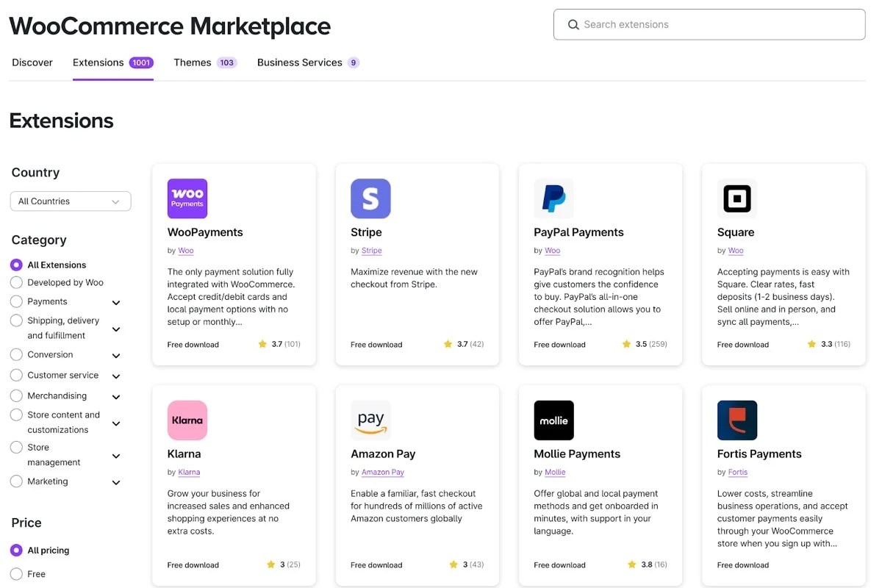Select the Mollie Payments logo icon
This screenshot has height=588, width=882.
click(x=553, y=420)
